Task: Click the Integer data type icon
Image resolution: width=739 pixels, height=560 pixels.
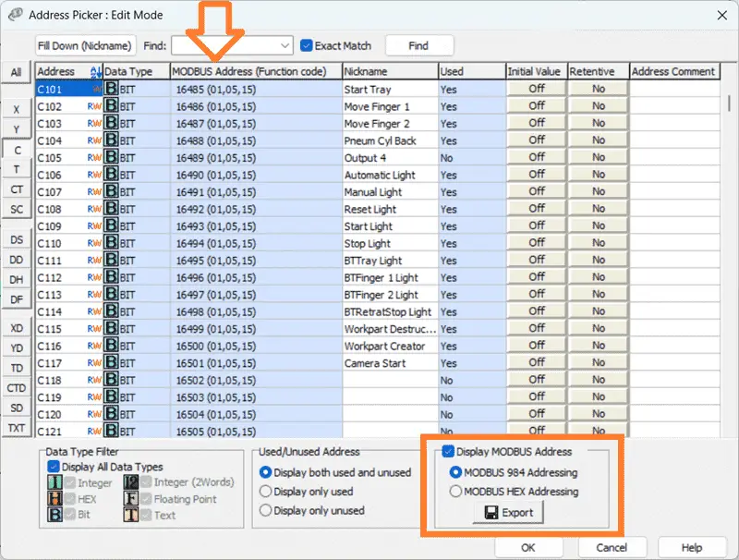Action: tap(55, 482)
